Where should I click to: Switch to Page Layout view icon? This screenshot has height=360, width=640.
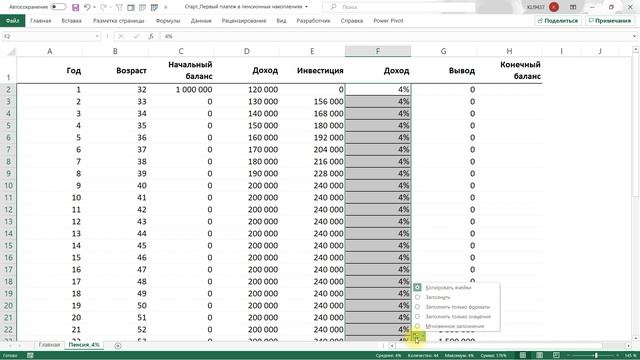[539, 356]
